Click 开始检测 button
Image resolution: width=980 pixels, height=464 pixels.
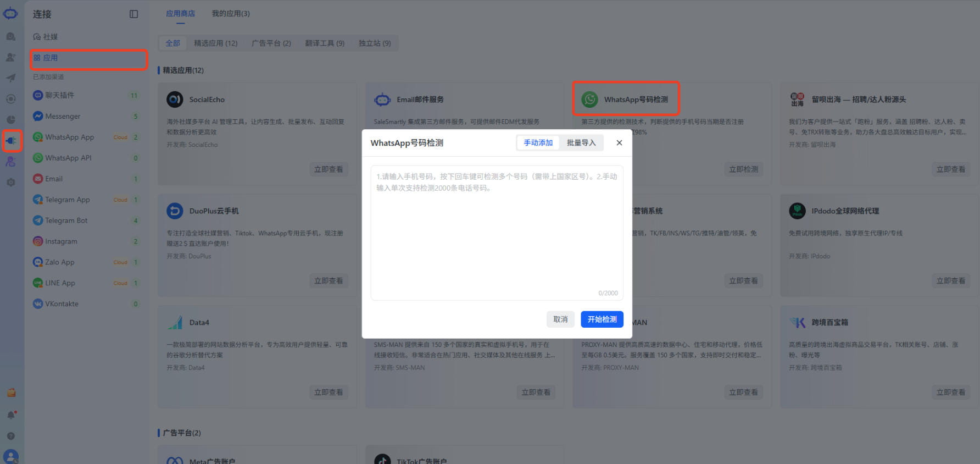pyautogui.click(x=602, y=319)
